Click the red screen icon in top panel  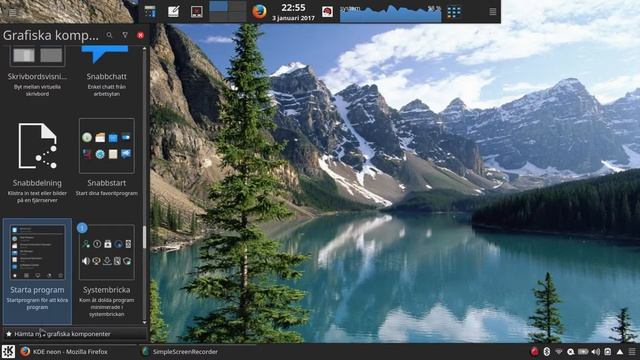[197, 11]
